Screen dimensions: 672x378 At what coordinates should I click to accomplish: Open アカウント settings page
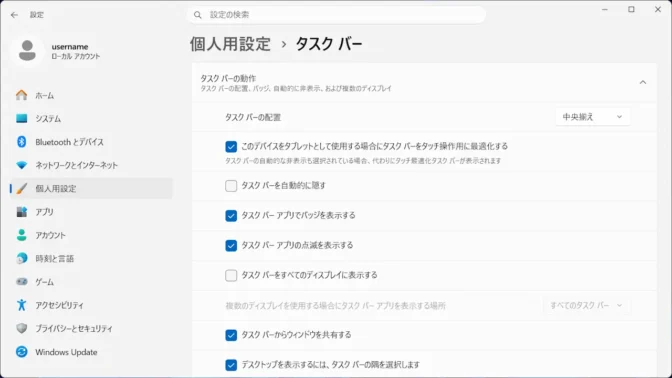pyautogui.click(x=91, y=235)
